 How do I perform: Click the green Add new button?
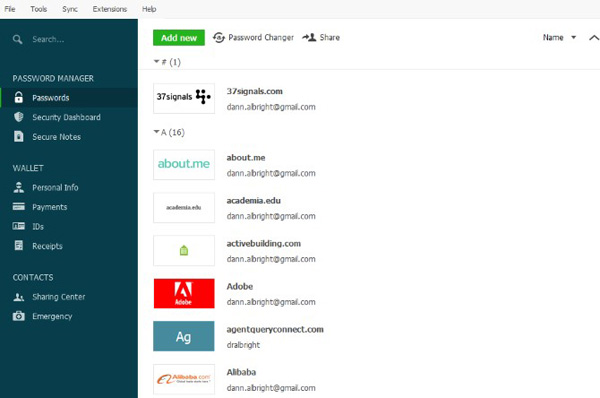(179, 38)
